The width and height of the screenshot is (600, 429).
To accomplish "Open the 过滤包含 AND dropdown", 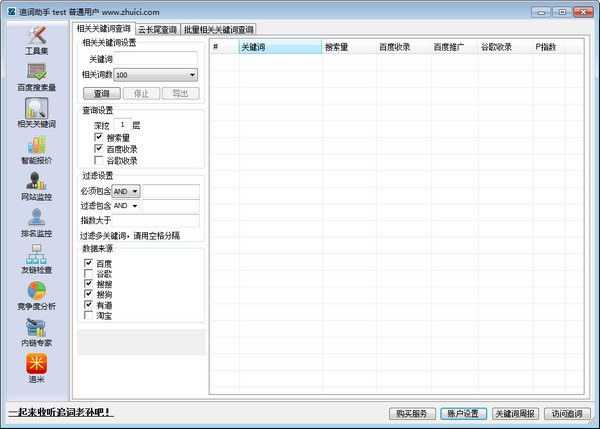I will (126, 206).
